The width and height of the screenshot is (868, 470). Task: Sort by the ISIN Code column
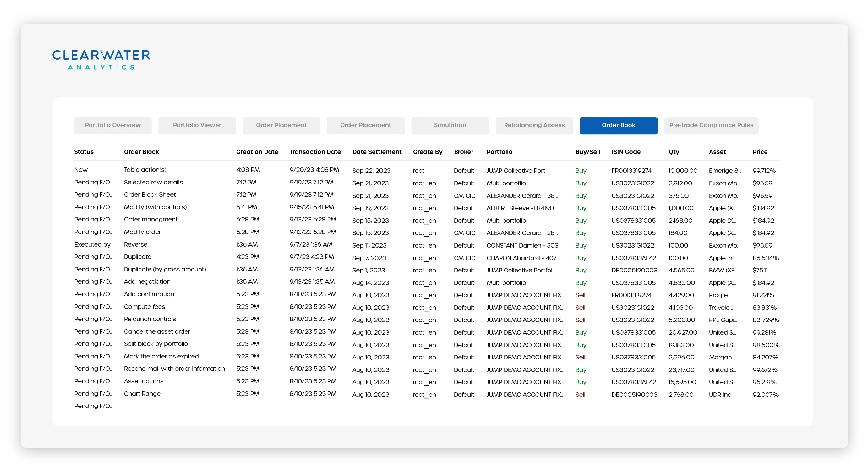click(x=626, y=152)
